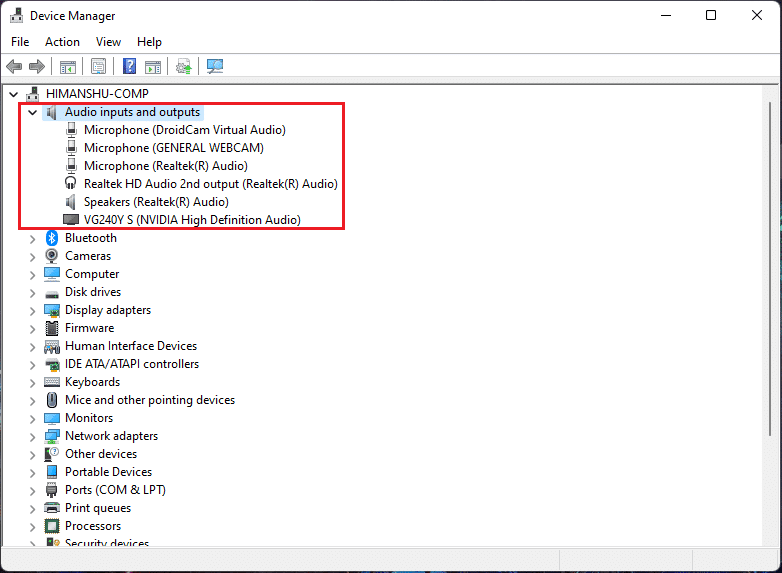The image size is (782, 573).
Task: Maximize the Device Manager window
Action: click(x=711, y=15)
